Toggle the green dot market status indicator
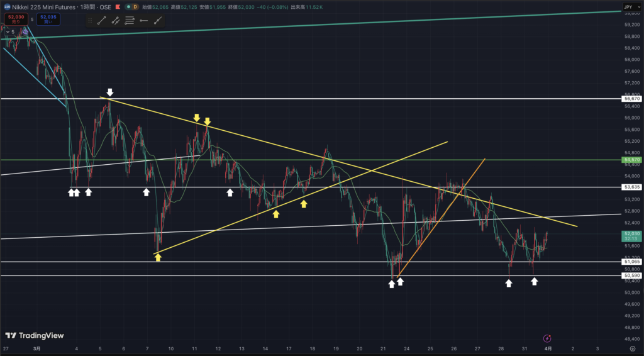The height and width of the screenshot is (356, 644). coord(128,6)
